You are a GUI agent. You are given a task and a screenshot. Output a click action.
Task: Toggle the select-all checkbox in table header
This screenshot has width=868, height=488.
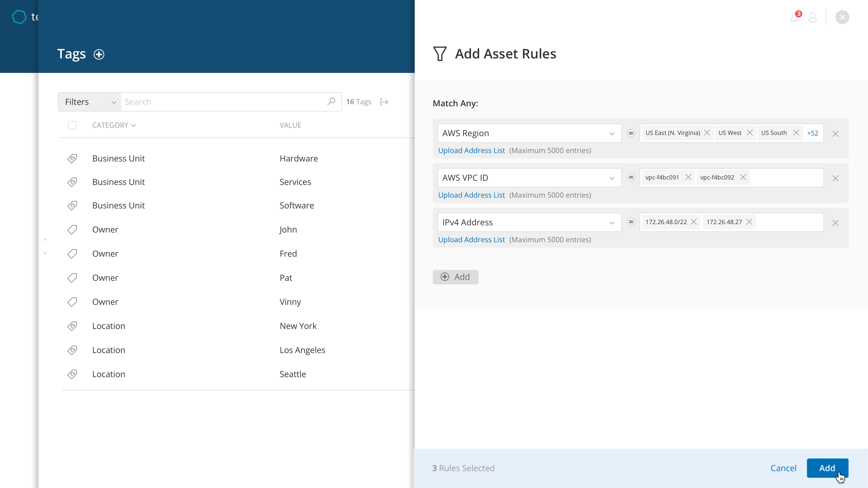click(x=72, y=125)
